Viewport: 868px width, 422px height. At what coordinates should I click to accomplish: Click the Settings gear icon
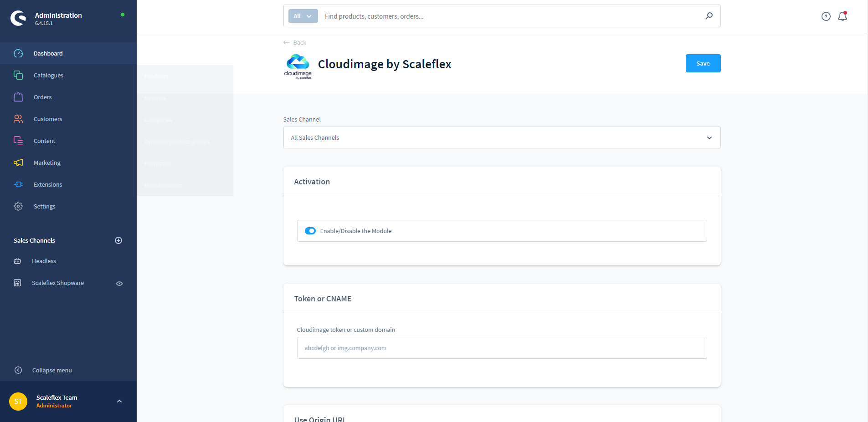[18, 206]
